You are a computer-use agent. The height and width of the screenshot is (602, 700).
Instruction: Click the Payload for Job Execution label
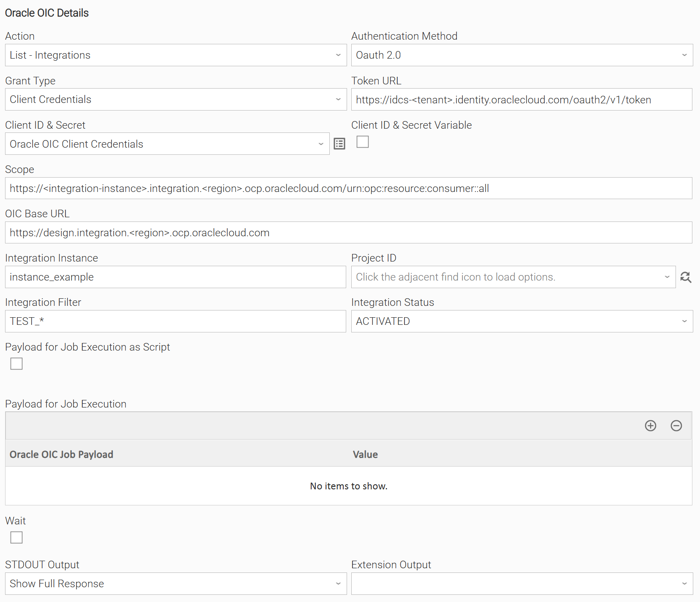pyautogui.click(x=66, y=404)
